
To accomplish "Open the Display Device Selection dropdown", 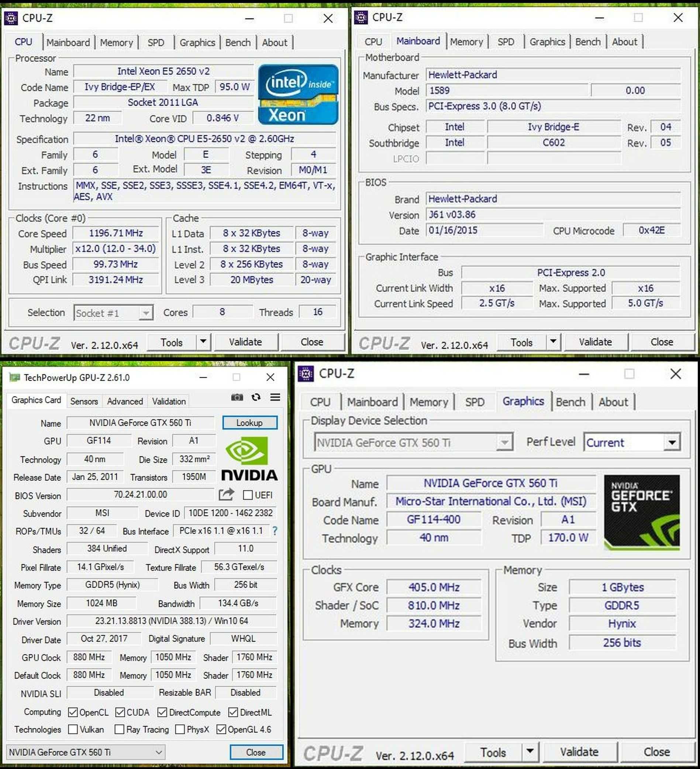I will tap(414, 443).
